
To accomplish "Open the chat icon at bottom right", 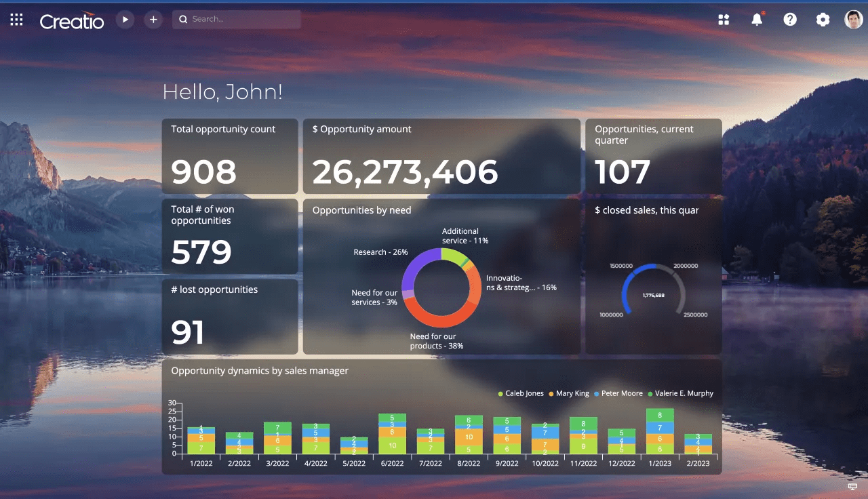I will pyautogui.click(x=852, y=487).
